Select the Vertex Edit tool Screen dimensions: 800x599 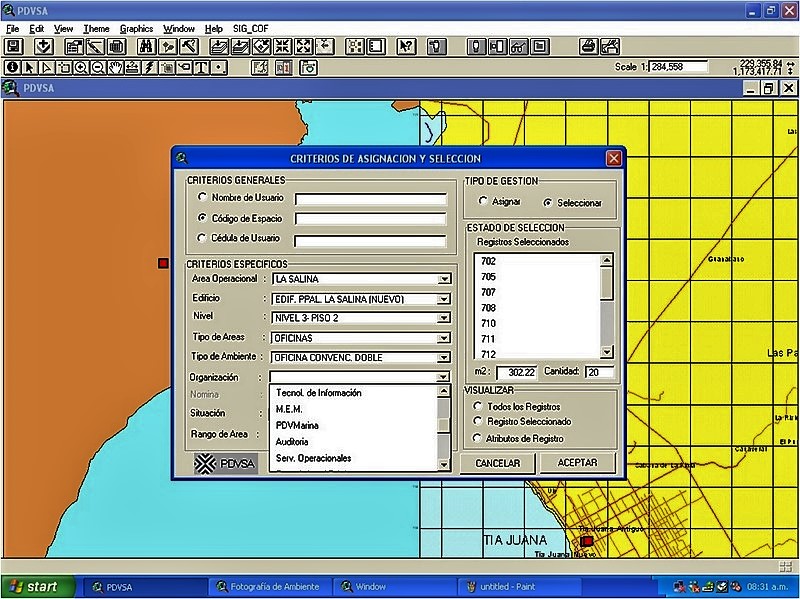point(47,67)
